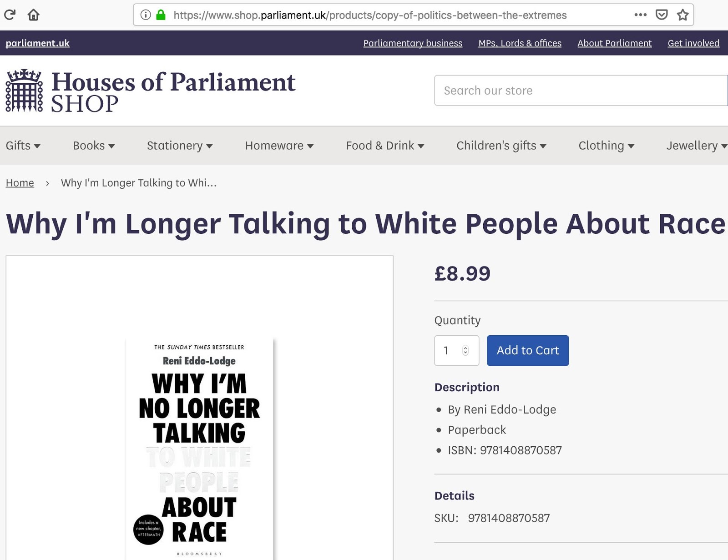This screenshot has width=728, height=560.
Task: Go to browser home page icon
Action: coord(34,15)
